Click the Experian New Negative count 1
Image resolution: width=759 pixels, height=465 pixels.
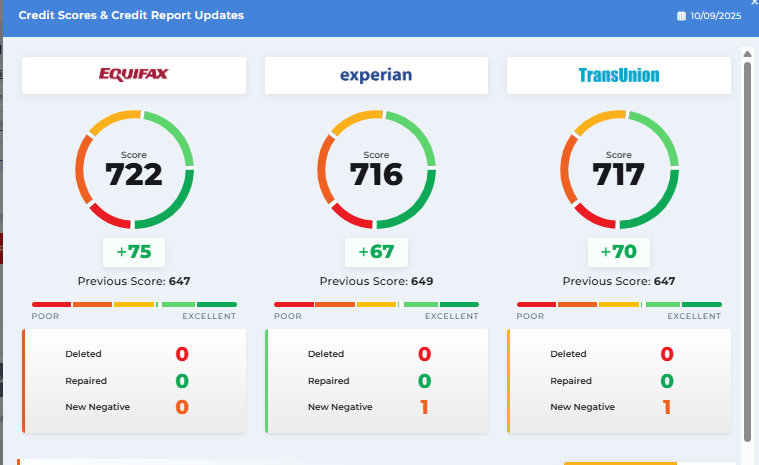[x=425, y=407]
